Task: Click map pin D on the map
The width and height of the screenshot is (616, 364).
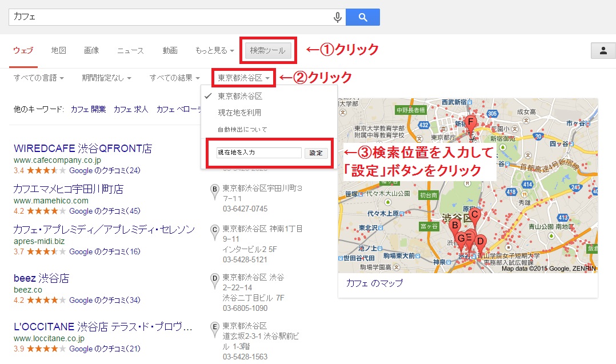Action: [x=480, y=242]
